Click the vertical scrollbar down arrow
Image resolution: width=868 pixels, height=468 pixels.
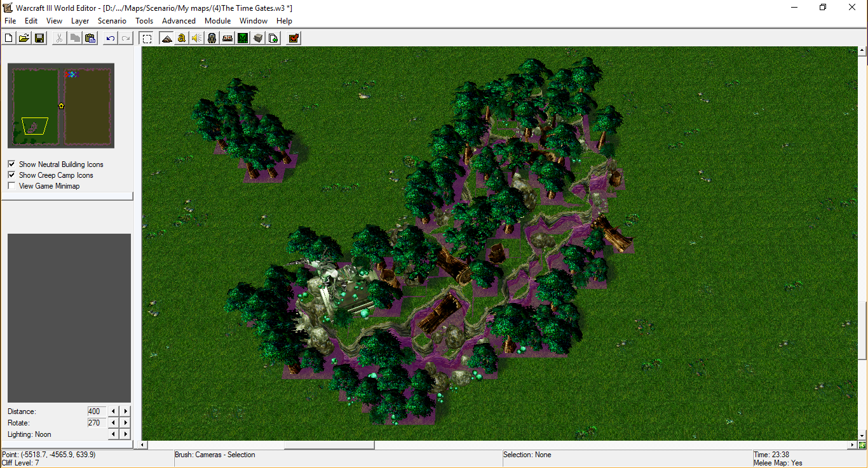(862, 436)
